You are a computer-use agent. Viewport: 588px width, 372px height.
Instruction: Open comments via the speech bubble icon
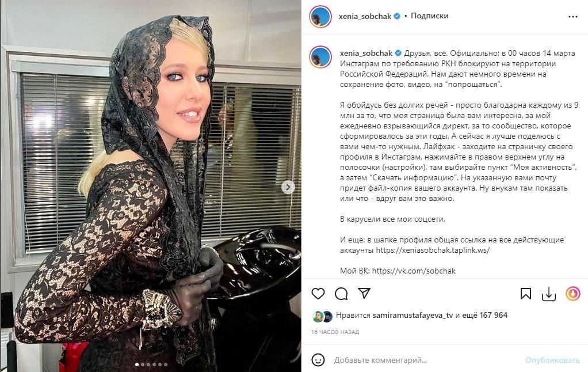[341, 294]
